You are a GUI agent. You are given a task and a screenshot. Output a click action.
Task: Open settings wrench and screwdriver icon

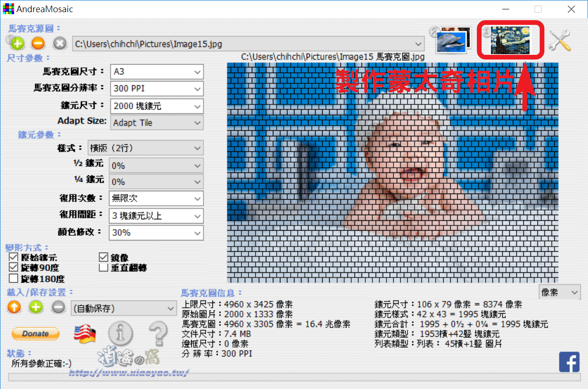560,41
